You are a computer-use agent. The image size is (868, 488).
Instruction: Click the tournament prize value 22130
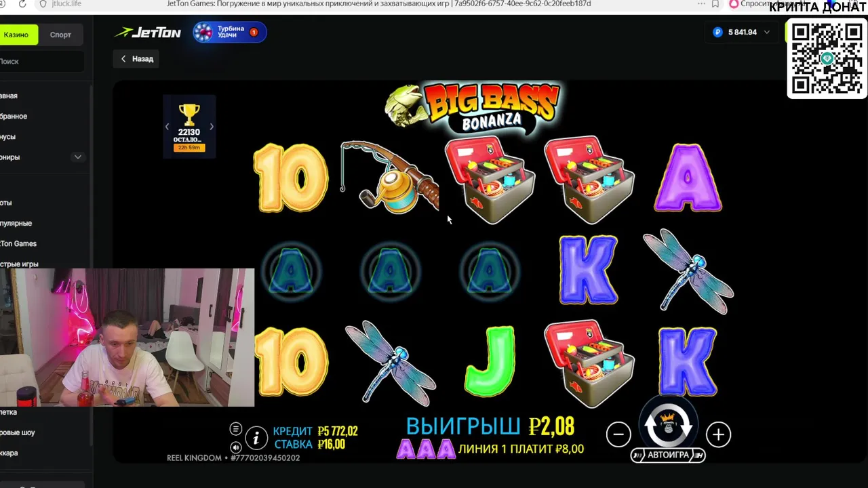click(x=189, y=132)
